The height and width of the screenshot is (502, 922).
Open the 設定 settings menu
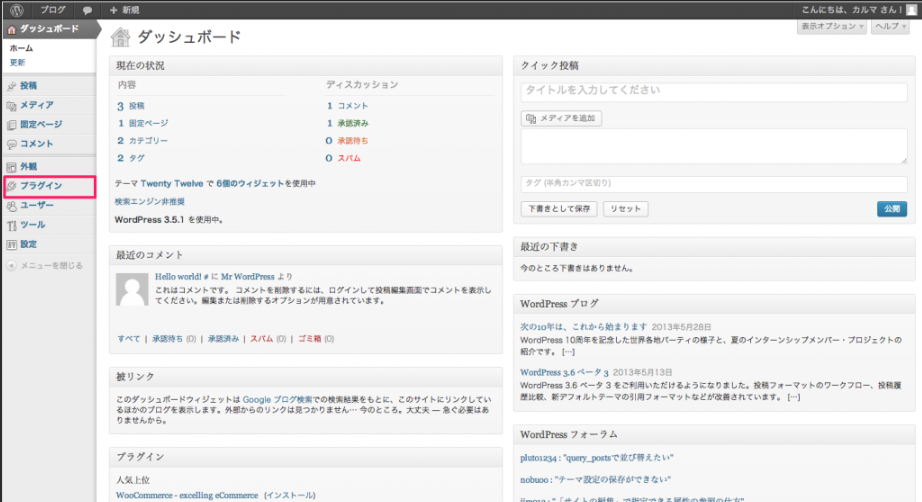(x=28, y=245)
